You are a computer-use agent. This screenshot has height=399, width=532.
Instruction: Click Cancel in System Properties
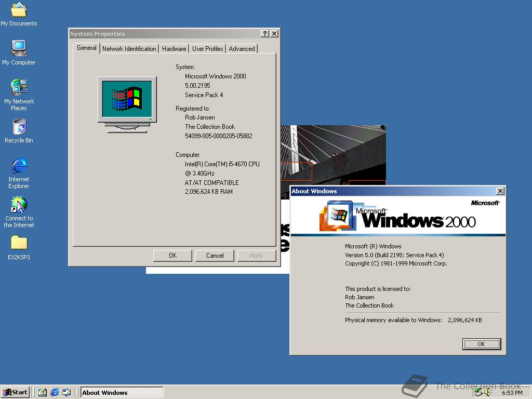215,256
